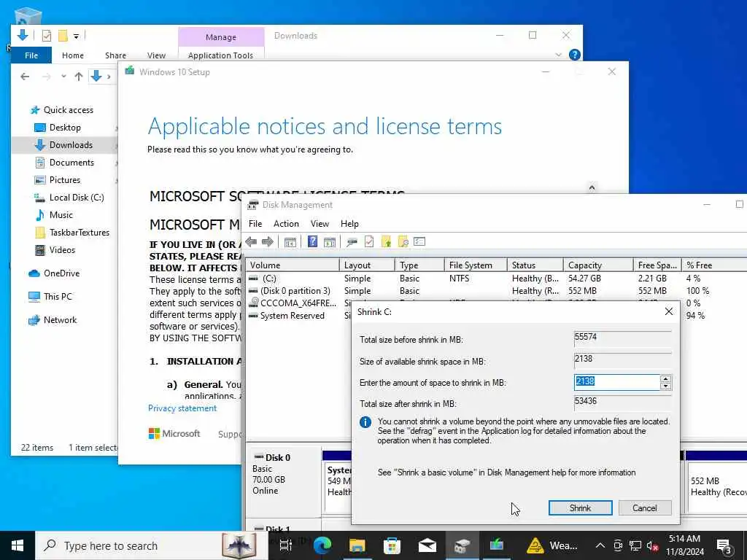The width and height of the screenshot is (747, 560).
Task: Show hidden system tray icons
Action: coord(600,545)
